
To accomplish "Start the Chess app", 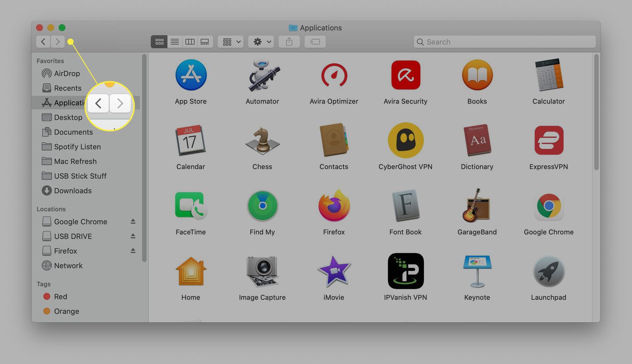I will click(x=262, y=140).
